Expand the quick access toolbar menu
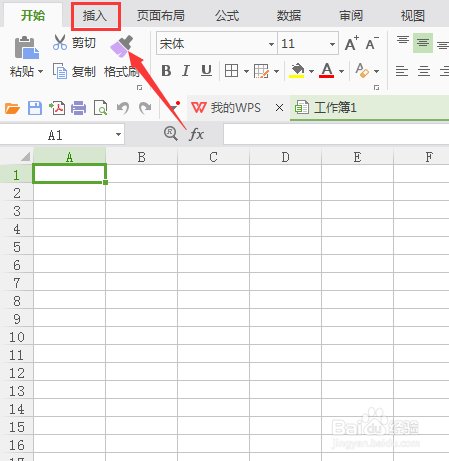The height and width of the screenshot is (461, 449). point(174,107)
